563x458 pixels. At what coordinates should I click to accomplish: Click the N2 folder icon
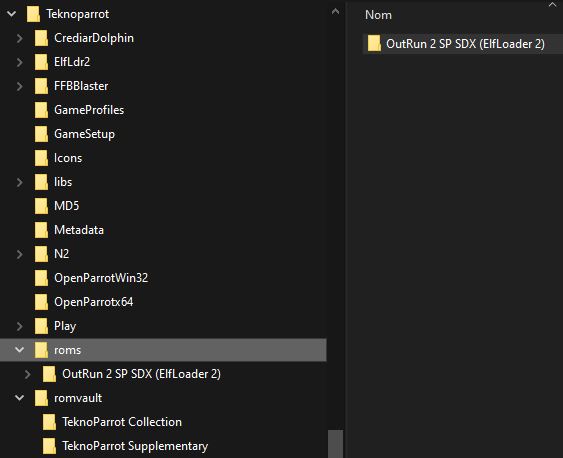point(41,254)
